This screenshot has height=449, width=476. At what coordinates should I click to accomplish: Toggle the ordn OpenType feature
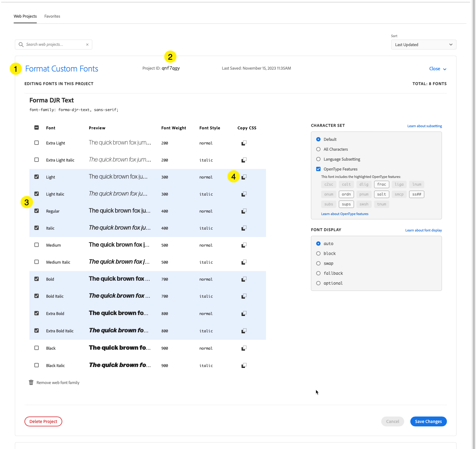346,194
